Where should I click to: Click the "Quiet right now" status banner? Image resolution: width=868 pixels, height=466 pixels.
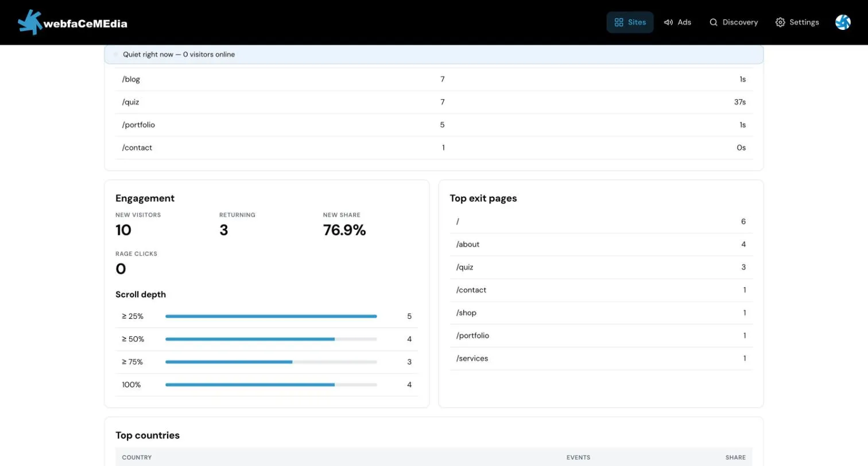point(433,55)
